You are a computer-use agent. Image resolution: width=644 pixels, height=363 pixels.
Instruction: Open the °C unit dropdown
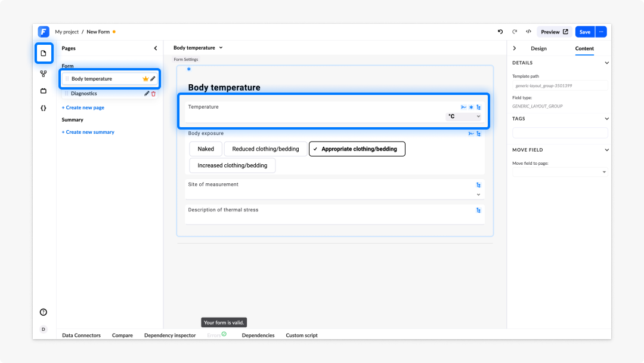click(x=464, y=116)
